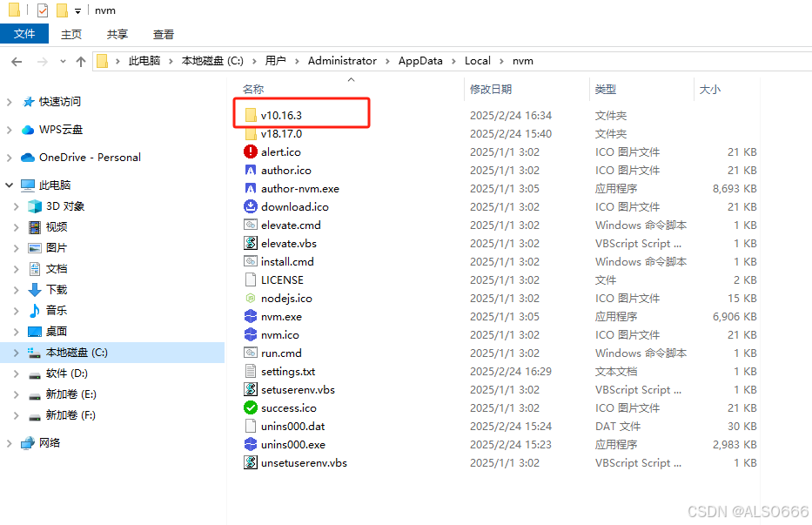Select the author-nvm.exe application icon
Viewport: 812px width, 525px height.
pyautogui.click(x=251, y=189)
